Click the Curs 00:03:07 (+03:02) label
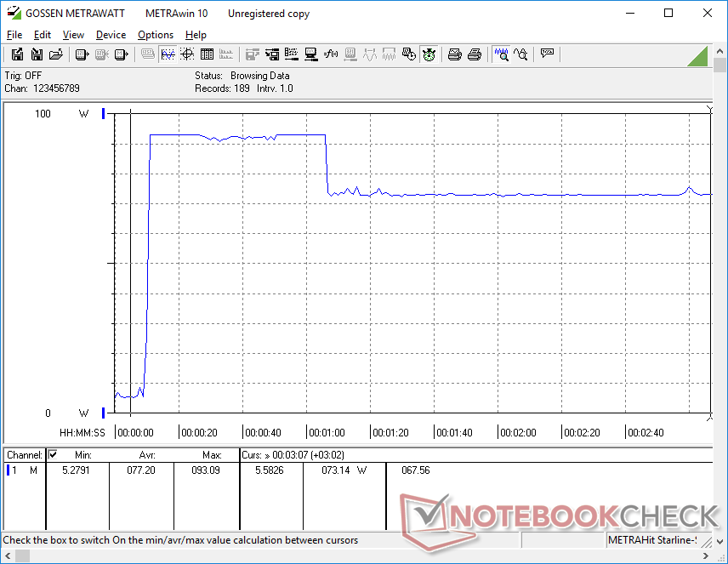The width and height of the screenshot is (728, 564). click(293, 455)
